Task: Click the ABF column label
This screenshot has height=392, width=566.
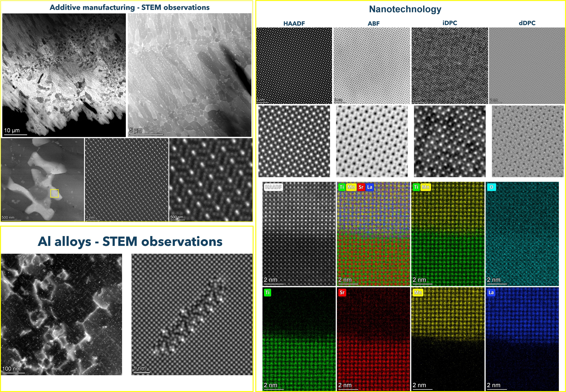Action: [x=373, y=24]
